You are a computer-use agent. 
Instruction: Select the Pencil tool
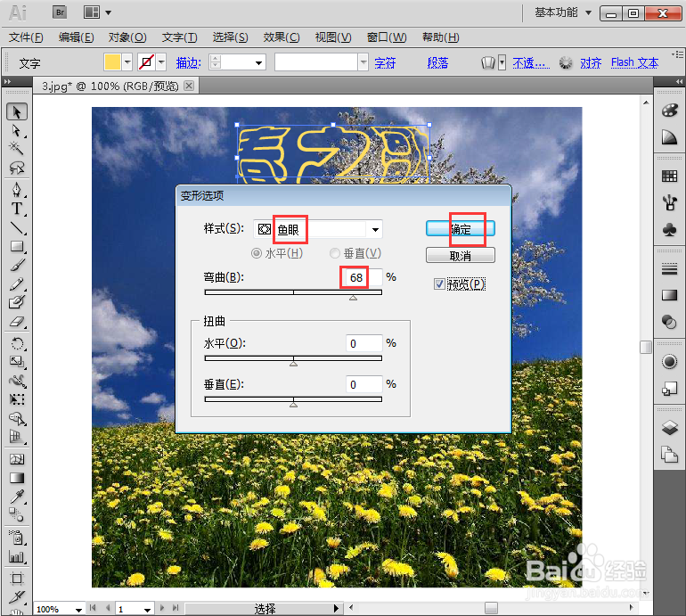pos(17,284)
